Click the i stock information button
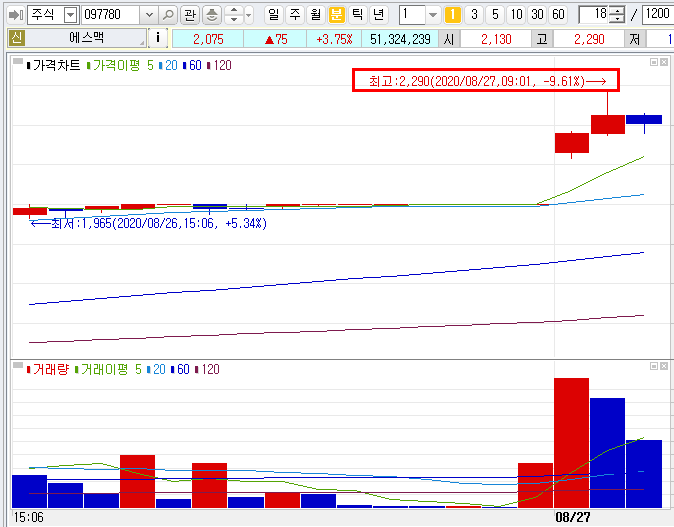This screenshot has width=674, height=527. (158, 38)
